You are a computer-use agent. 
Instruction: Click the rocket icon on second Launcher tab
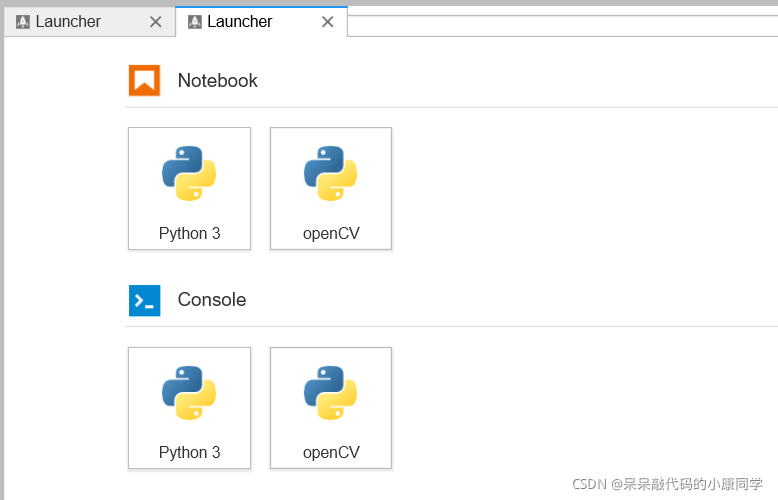(194, 22)
